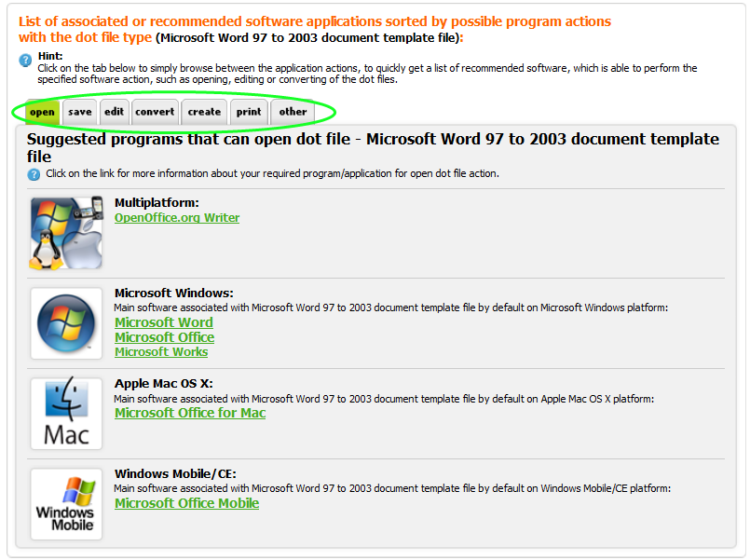Click the blue question icon beside Hint
This screenshot has width=750, height=560.
pyautogui.click(x=25, y=61)
